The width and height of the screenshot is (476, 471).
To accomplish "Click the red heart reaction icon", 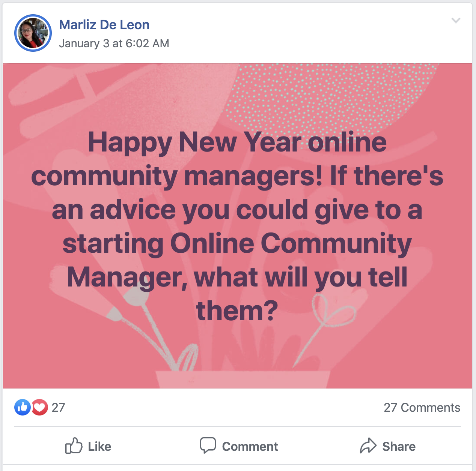I will click(40, 407).
